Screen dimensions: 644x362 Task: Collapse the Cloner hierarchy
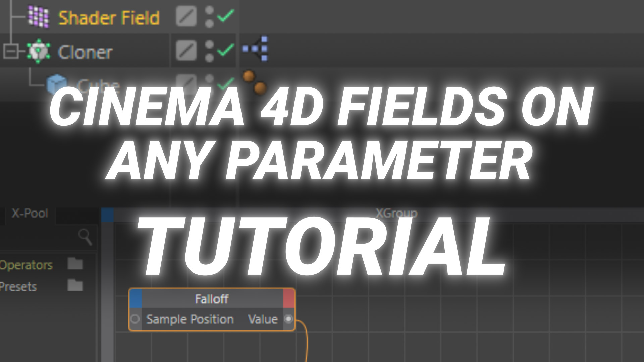click(11, 52)
